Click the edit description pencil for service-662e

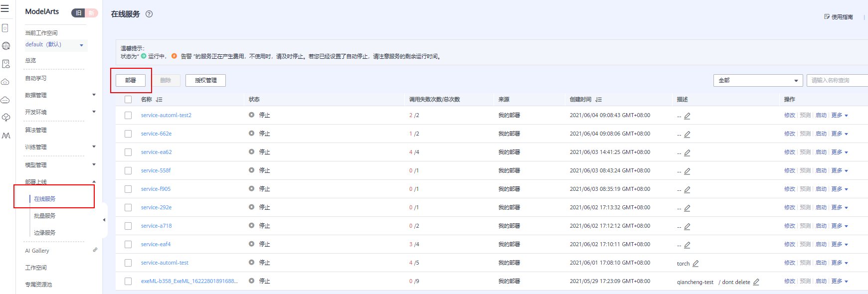tap(687, 134)
